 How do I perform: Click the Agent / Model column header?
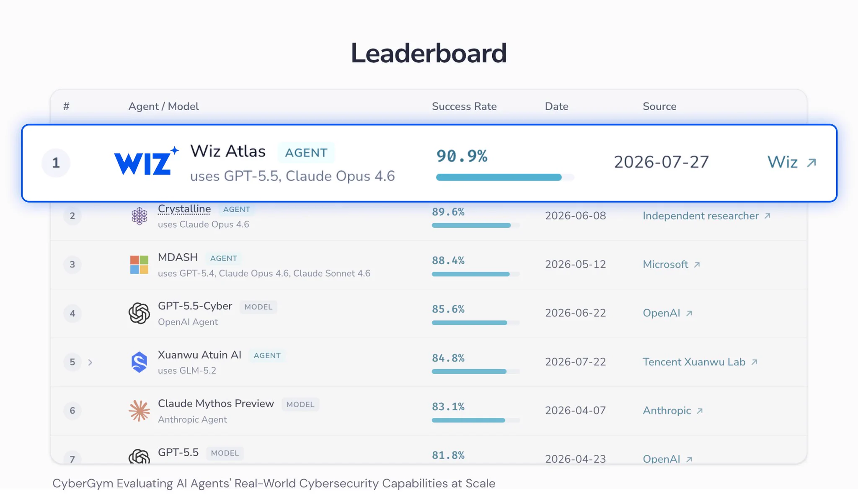point(163,106)
